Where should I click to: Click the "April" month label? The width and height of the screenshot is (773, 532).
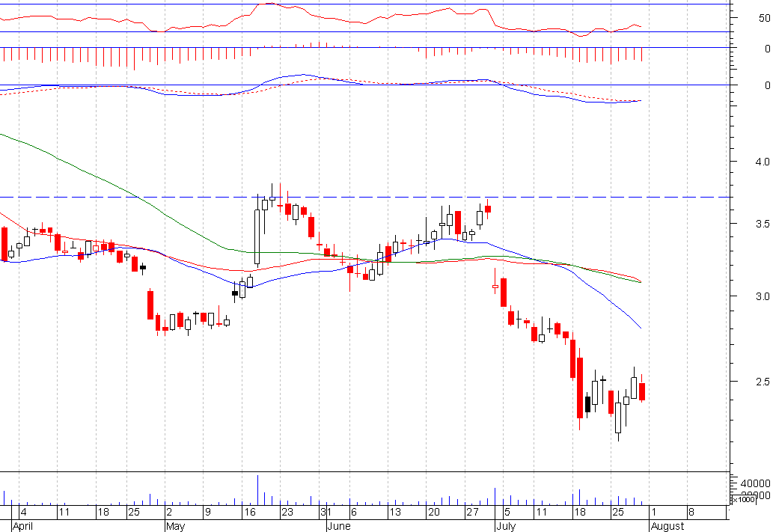[x=22, y=526]
